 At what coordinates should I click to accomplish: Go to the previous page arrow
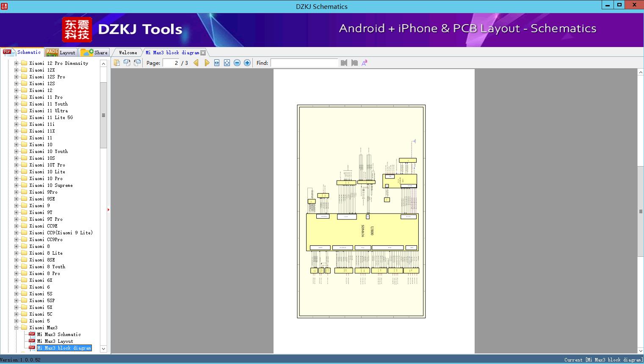[196, 63]
